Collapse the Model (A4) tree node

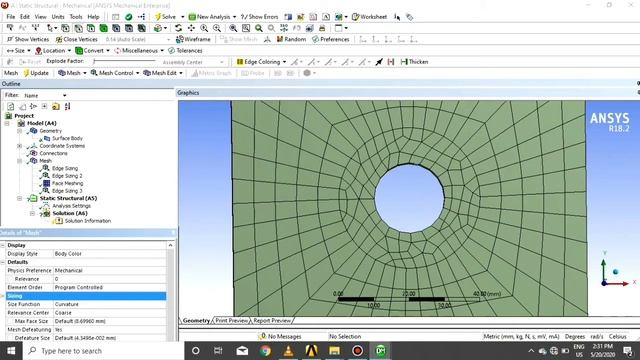point(7,123)
